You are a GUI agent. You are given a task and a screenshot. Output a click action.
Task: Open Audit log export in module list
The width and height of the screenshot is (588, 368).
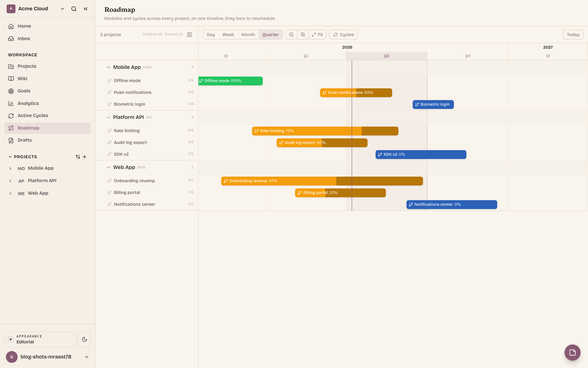pos(147,142)
